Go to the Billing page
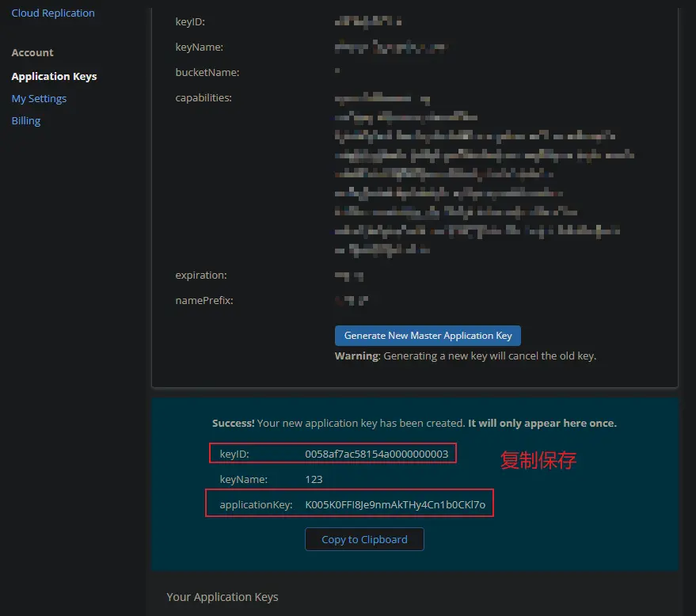 26,120
